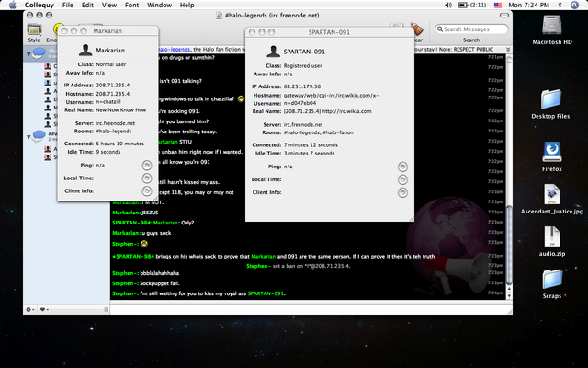The width and height of the screenshot is (588, 368).
Task: Open the View menu
Action: [109, 5]
